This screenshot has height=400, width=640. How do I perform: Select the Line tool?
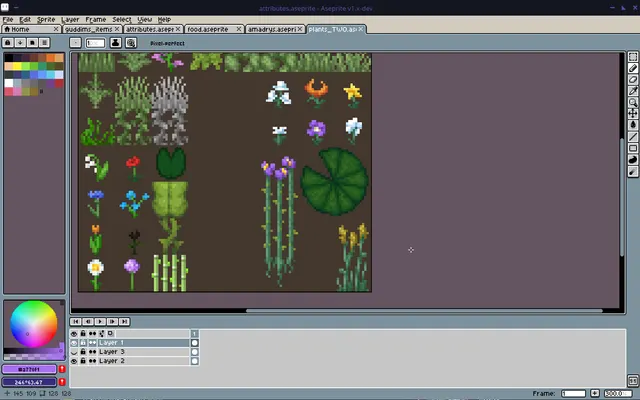(633, 137)
